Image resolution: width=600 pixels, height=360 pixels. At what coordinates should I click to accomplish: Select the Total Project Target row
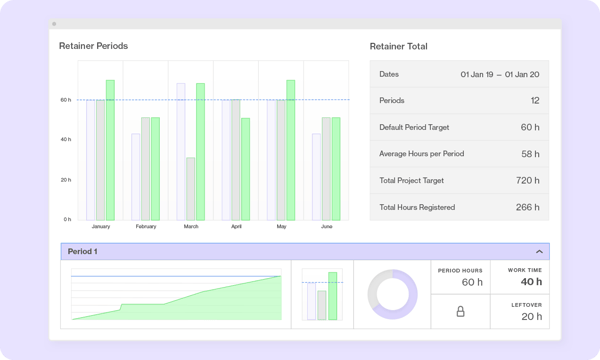coord(459,181)
